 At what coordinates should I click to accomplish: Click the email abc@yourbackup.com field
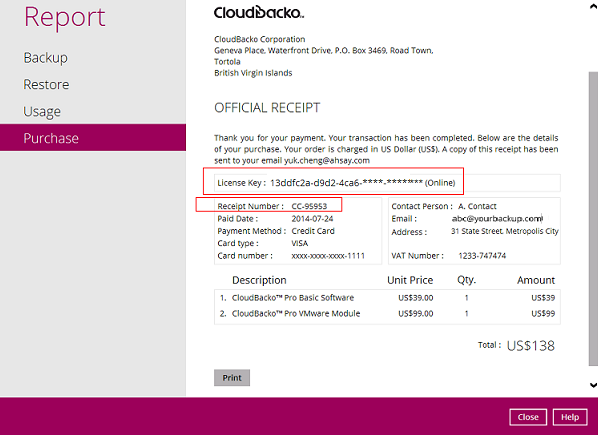(497, 218)
